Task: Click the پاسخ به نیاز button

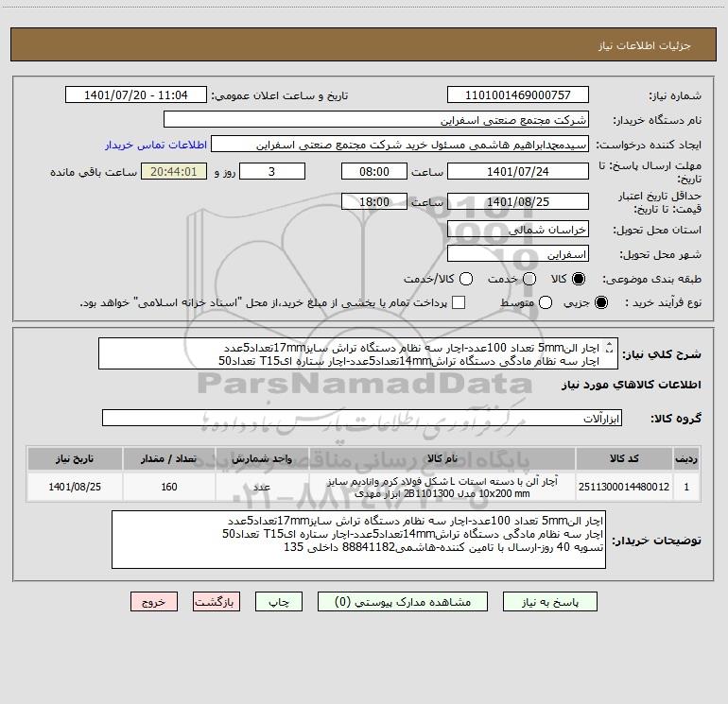Action: pyautogui.click(x=550, y=602)
